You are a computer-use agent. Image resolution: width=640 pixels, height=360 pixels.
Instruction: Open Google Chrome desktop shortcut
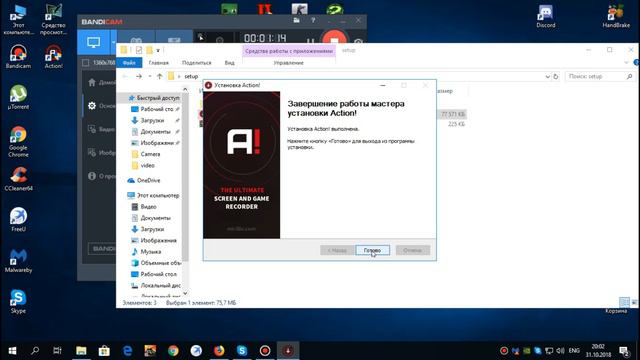18,141
